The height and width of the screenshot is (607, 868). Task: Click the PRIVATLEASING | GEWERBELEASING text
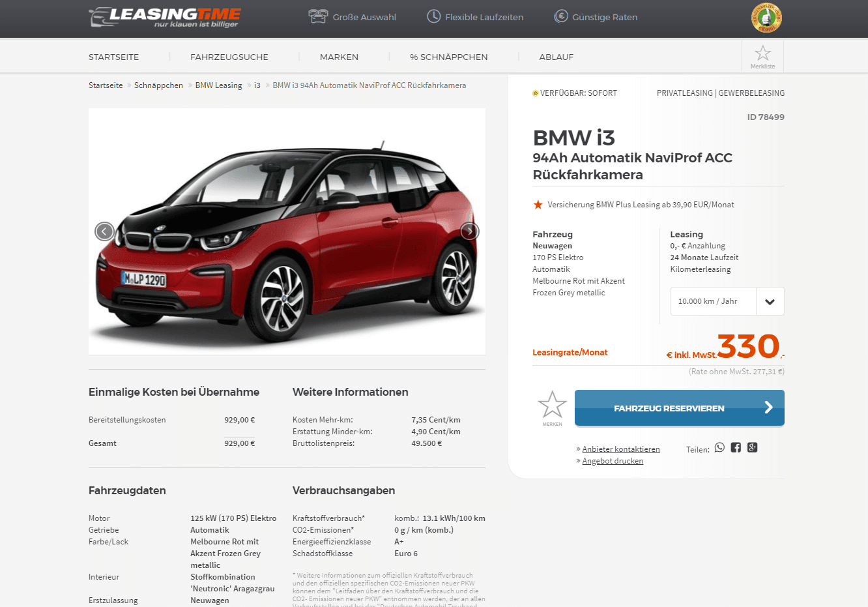tap(721, 93)
